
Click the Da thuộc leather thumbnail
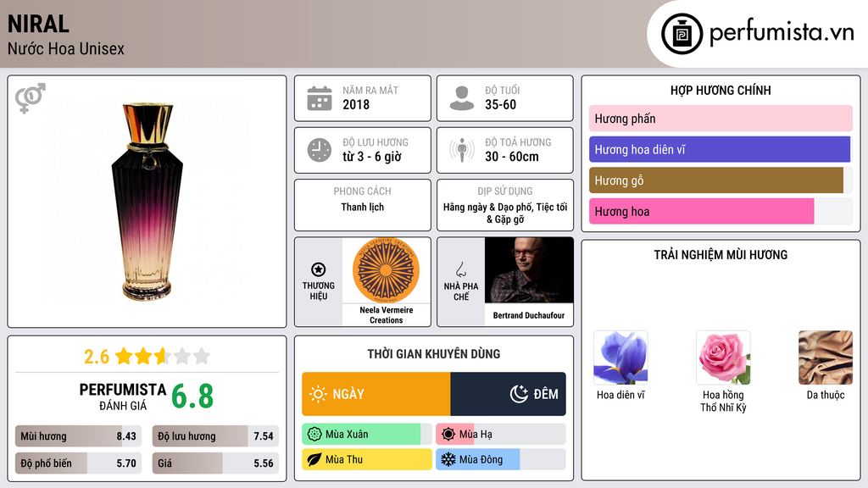coord(826,358)
